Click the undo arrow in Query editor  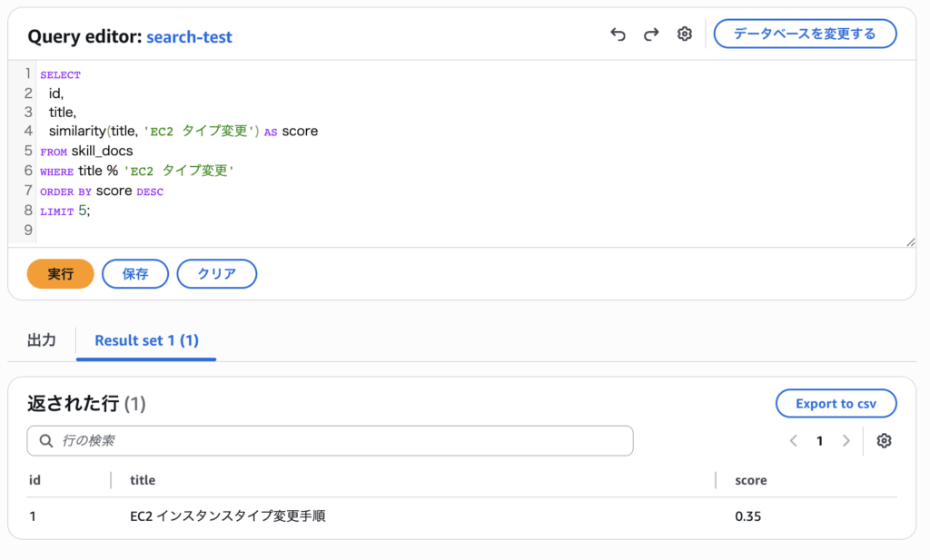(x=618, y=34)
